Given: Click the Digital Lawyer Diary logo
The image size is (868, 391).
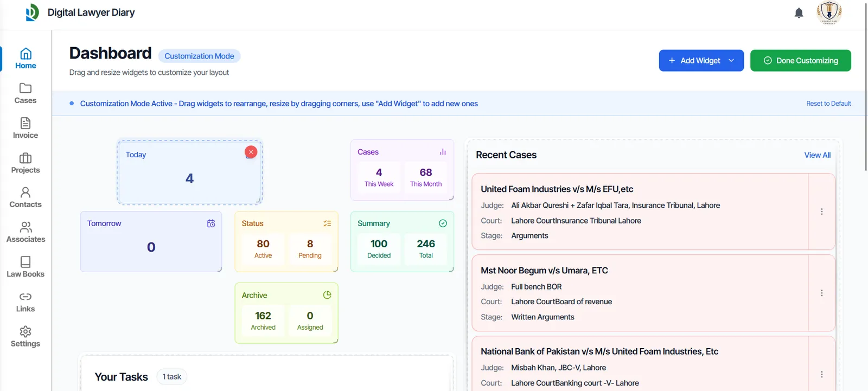Looking at the screenshot, I should tap(32, 12).
